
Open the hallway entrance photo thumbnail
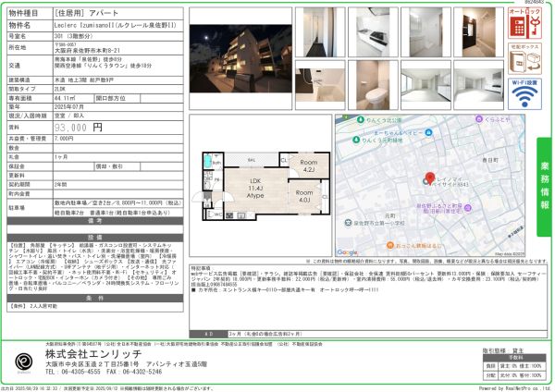[320, 31]
